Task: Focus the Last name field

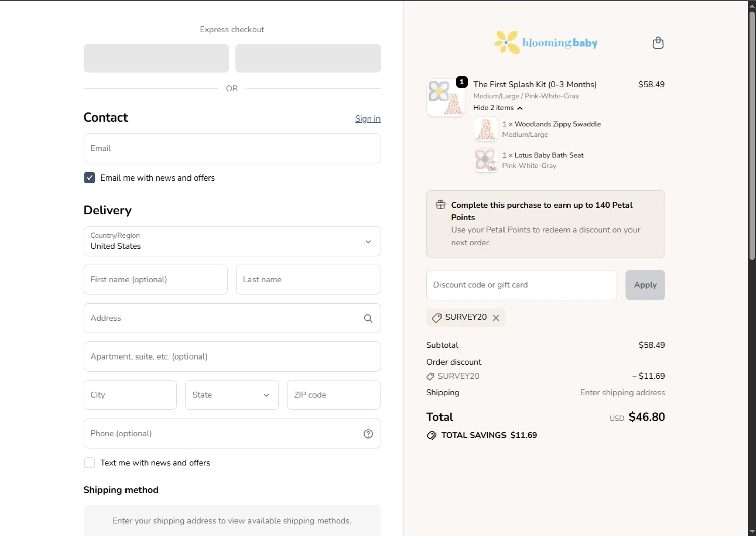Action: (x=308, y=280)
